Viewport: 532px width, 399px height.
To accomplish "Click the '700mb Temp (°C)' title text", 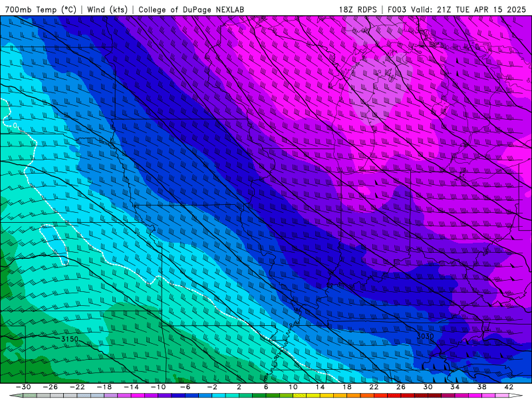I will tap(41, 9).
